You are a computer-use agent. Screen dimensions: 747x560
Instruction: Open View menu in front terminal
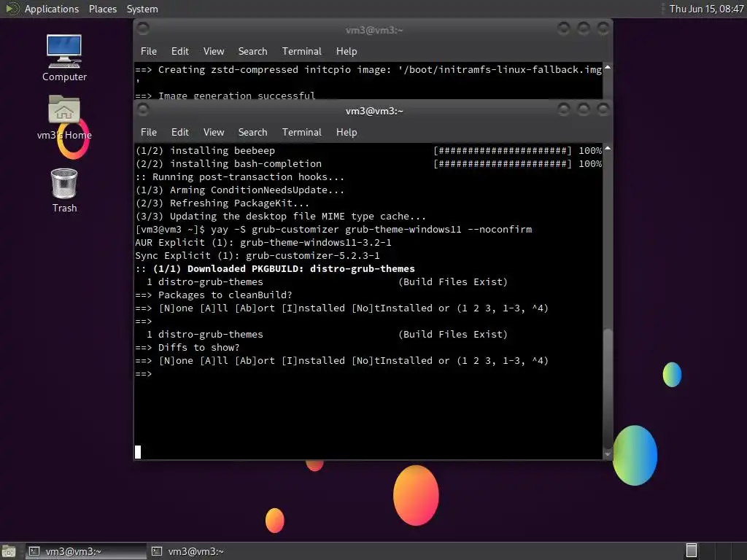point(214,132)
